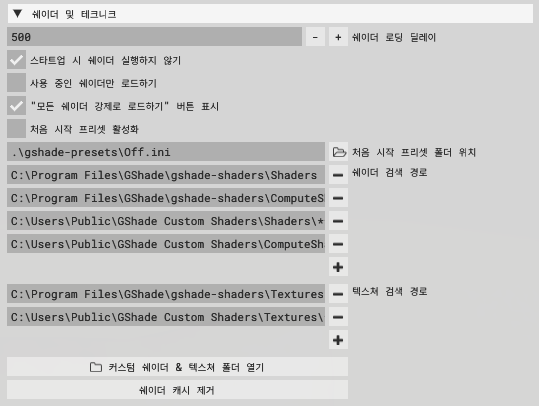Click the shader loading delay value 500
539x406 pixels.
[154, 37]
